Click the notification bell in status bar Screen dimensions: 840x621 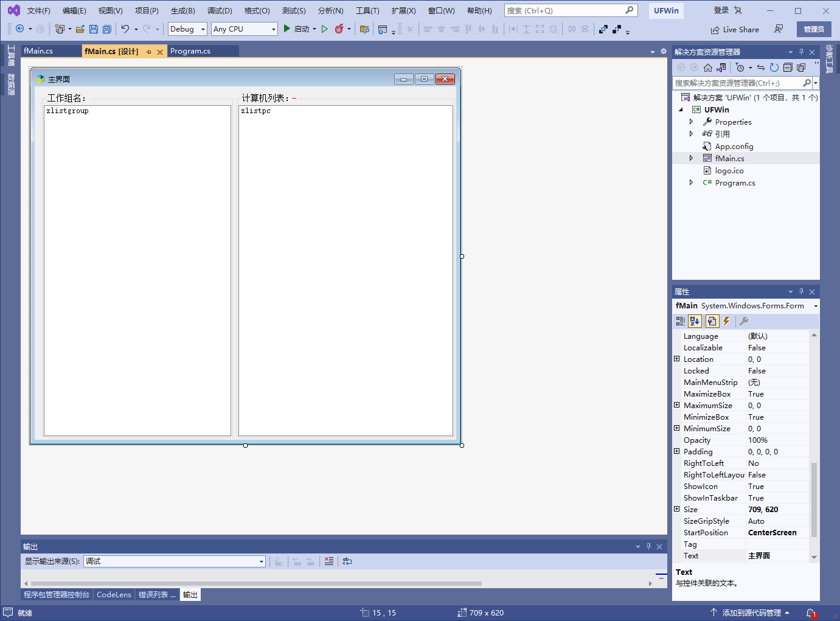tap(810, 613)
